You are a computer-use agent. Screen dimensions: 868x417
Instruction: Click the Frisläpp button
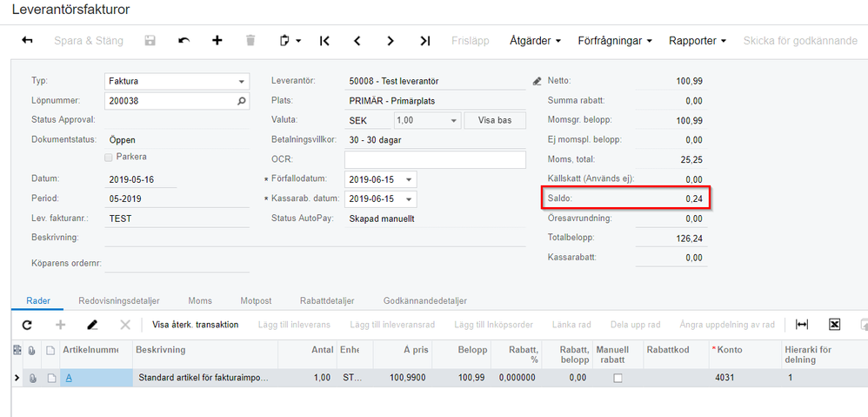(471, 40)
